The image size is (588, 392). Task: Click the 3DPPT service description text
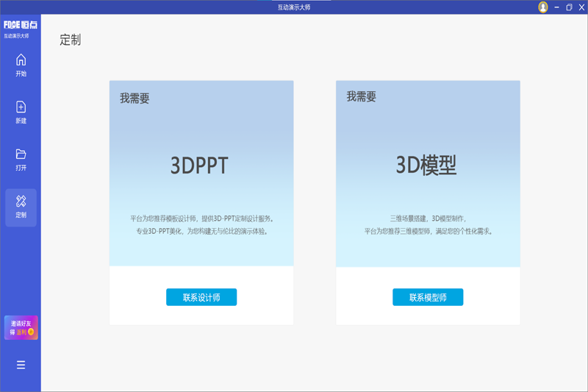tap(201, 225)
